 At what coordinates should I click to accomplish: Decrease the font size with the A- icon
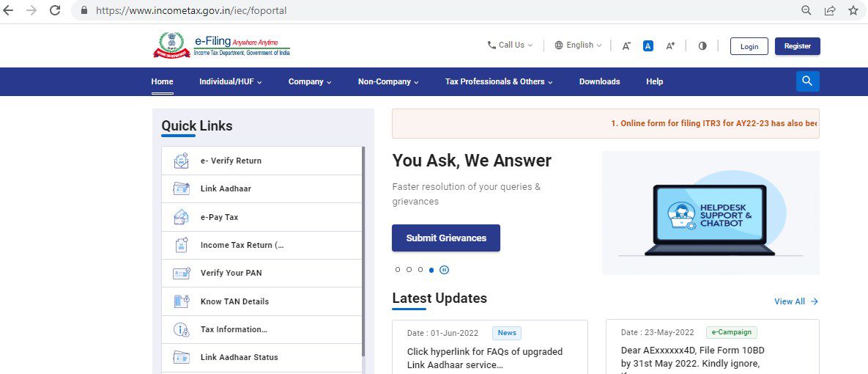(626, 46)
